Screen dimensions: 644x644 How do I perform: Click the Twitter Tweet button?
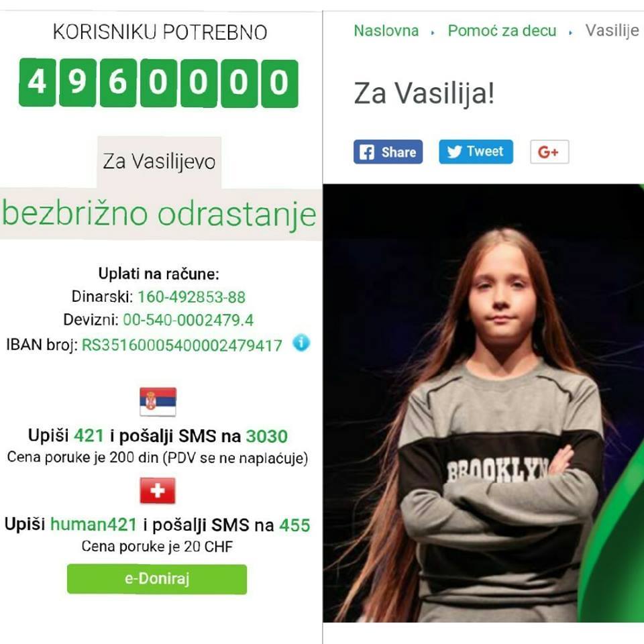[476, 152]
